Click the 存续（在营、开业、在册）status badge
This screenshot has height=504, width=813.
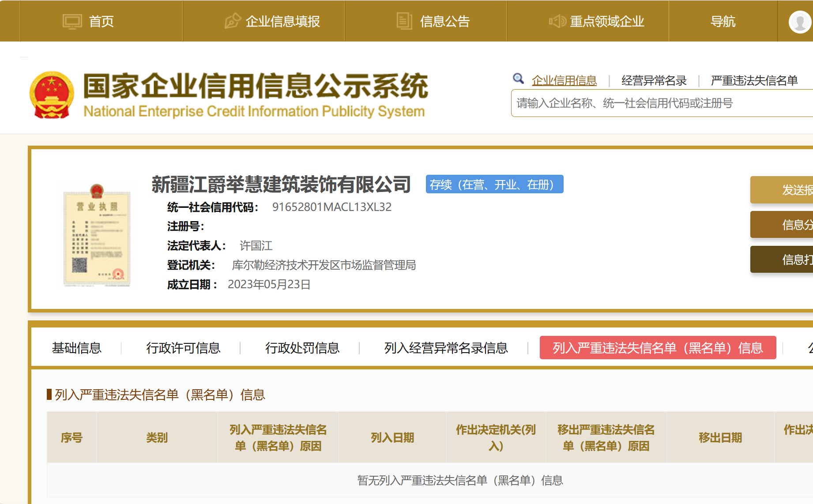click(494, 184)
